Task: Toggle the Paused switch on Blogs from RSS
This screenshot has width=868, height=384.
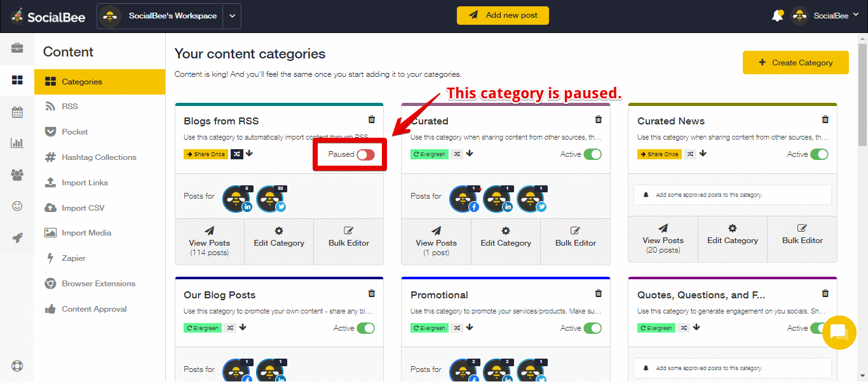Action: [x=366, y=154]
